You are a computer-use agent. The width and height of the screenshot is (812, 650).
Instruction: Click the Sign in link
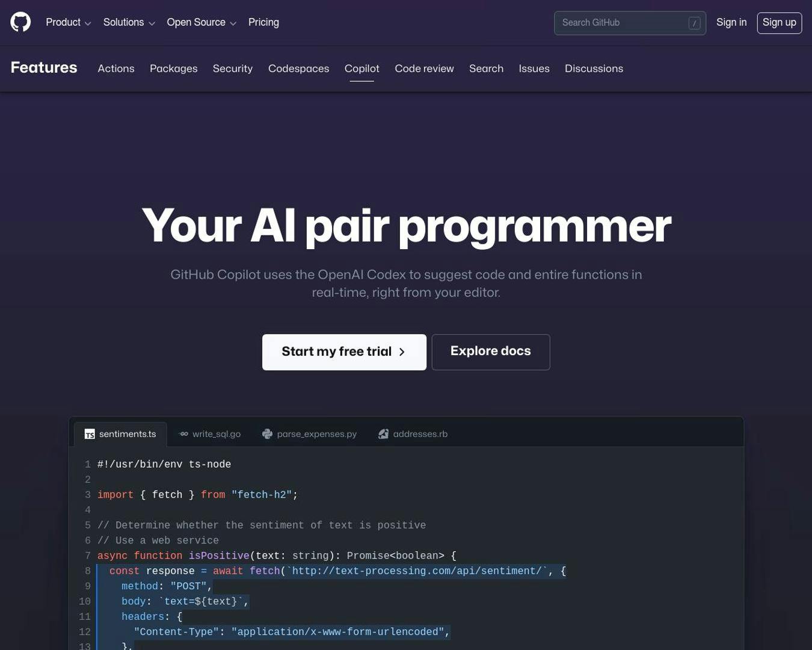tap(731, 22)
